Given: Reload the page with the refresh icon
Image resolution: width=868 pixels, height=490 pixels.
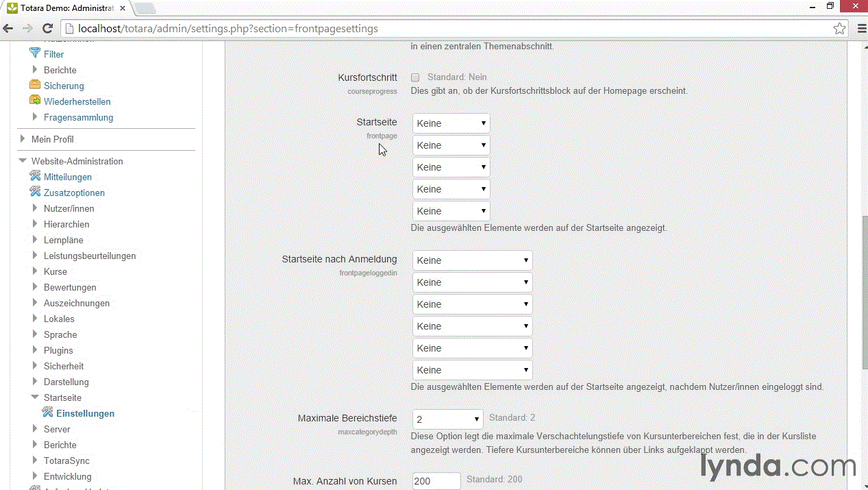Looking at the screenshot, I should coord(47,29).
